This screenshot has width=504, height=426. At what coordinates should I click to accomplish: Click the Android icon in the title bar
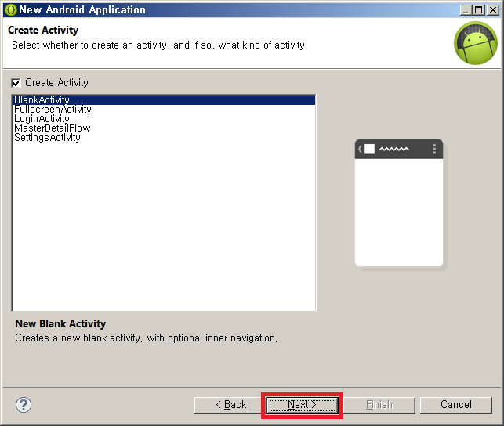click(x=11, y=10)
